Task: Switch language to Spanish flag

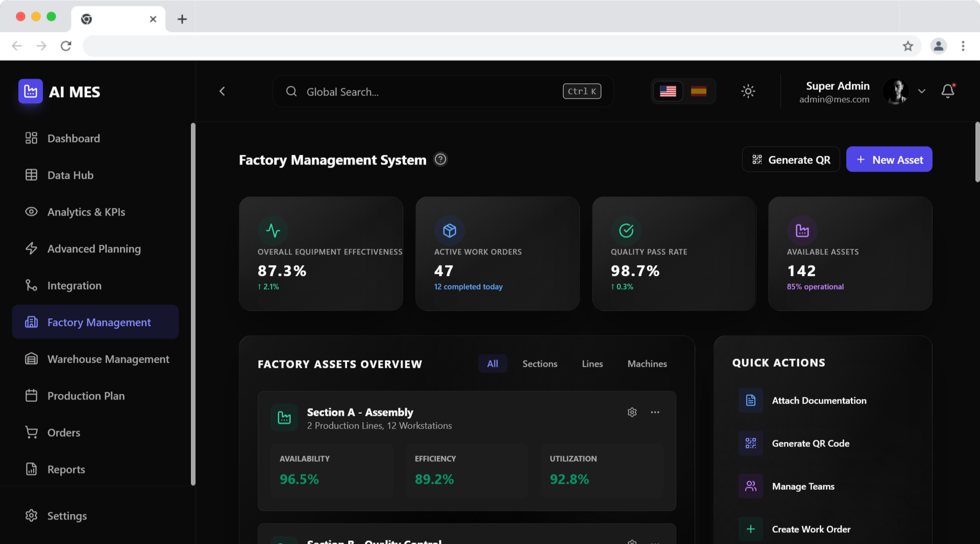Action: [x=698, y=91]
